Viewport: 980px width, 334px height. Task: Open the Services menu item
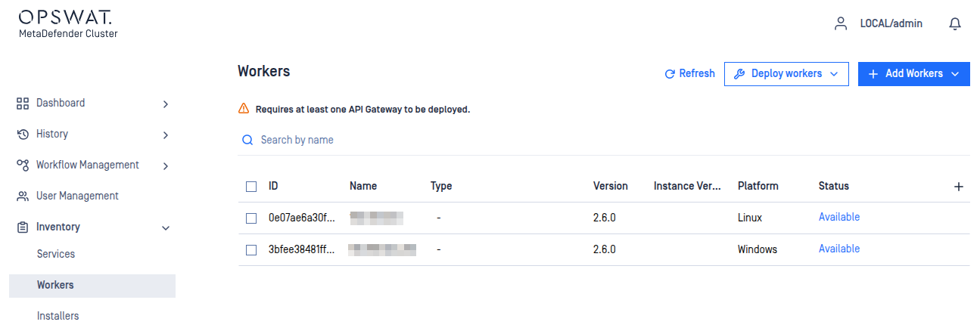tap(56, 255)
